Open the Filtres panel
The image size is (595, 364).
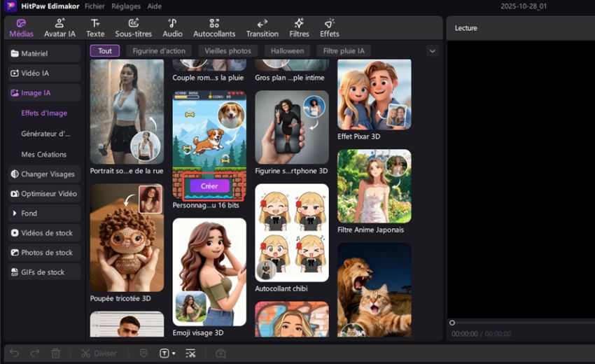tap(299, 27)
